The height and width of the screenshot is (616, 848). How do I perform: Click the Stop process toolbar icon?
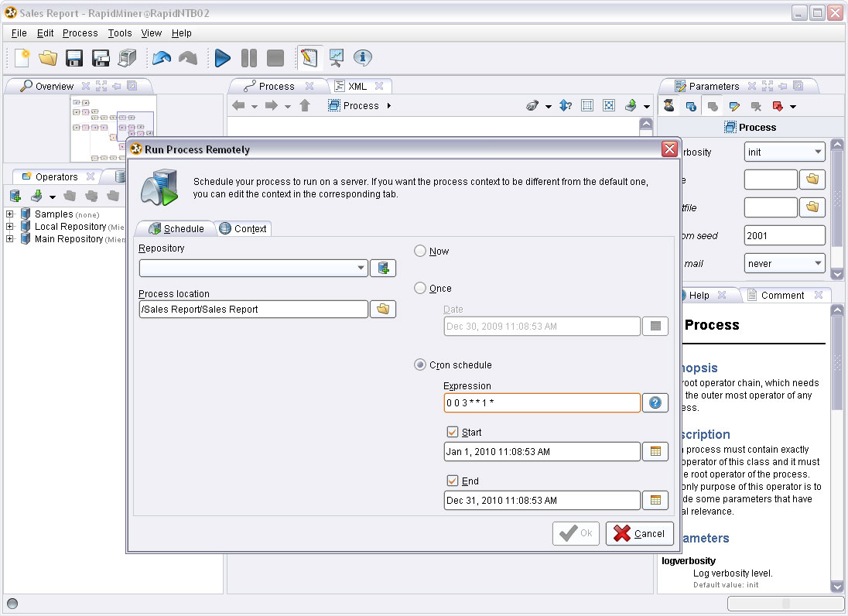click(x=275, y=58)
